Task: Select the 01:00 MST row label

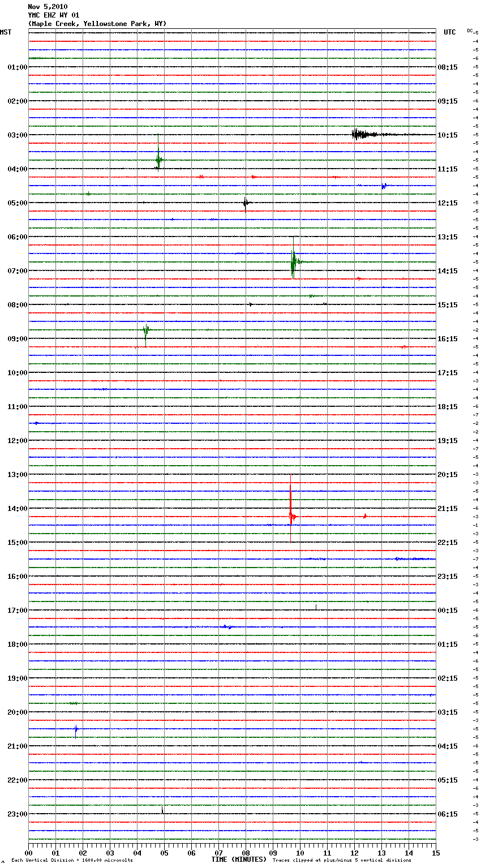Action: click(x=18, y=67)
